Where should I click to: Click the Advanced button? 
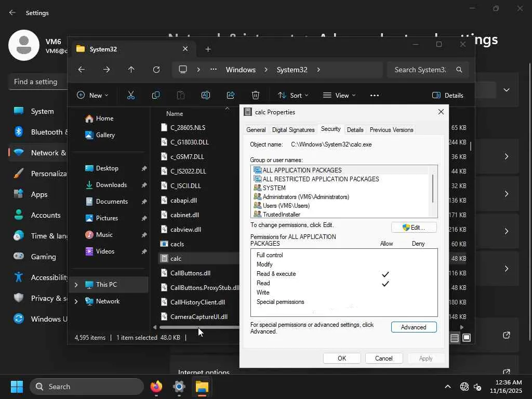414,327
